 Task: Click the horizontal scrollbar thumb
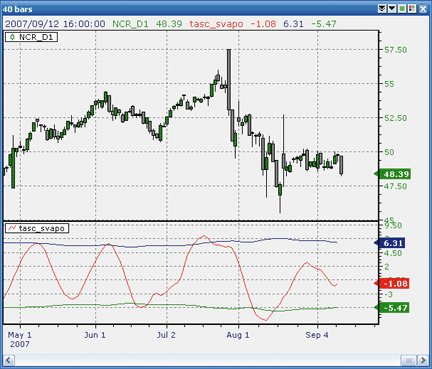pos(409,360)
